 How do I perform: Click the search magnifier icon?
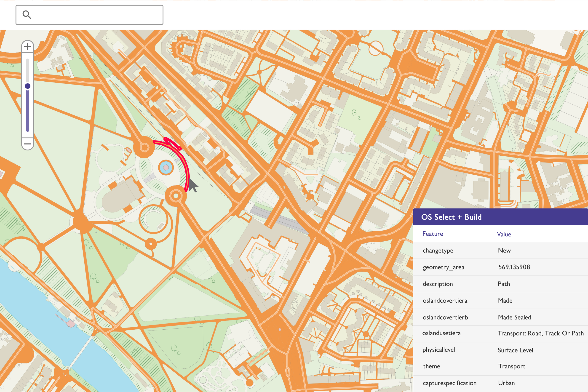tap(27, 15)
